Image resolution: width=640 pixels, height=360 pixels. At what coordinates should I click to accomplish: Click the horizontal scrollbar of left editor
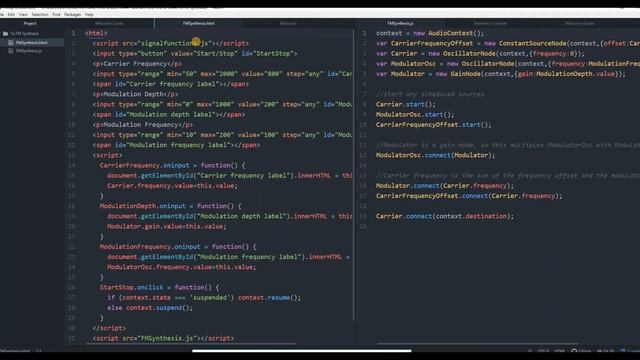191,344
